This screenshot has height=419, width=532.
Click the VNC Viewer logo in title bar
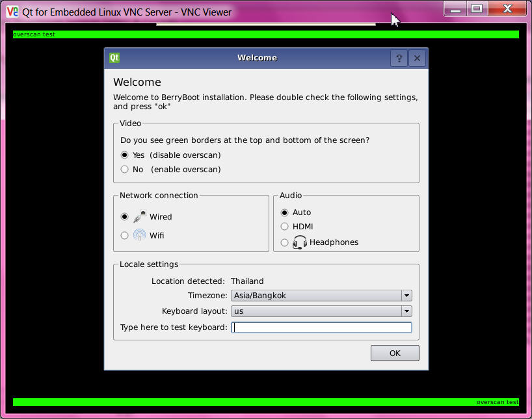point(12,12)
